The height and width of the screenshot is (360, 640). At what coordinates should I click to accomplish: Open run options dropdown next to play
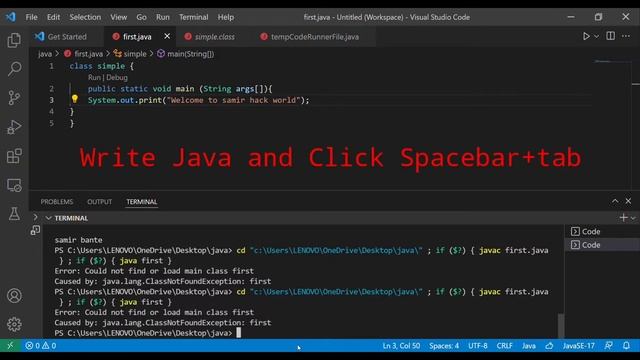point(596,36)
